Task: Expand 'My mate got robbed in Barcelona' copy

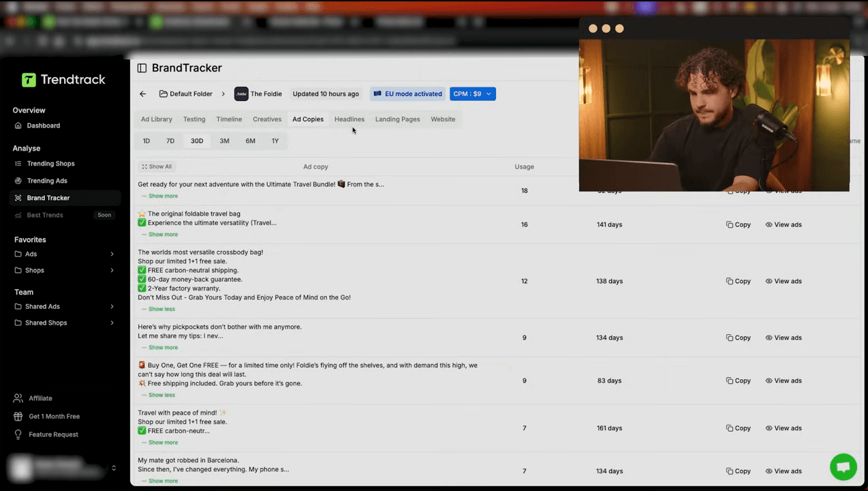Action: pyautogui.click(x=159, y=481)
